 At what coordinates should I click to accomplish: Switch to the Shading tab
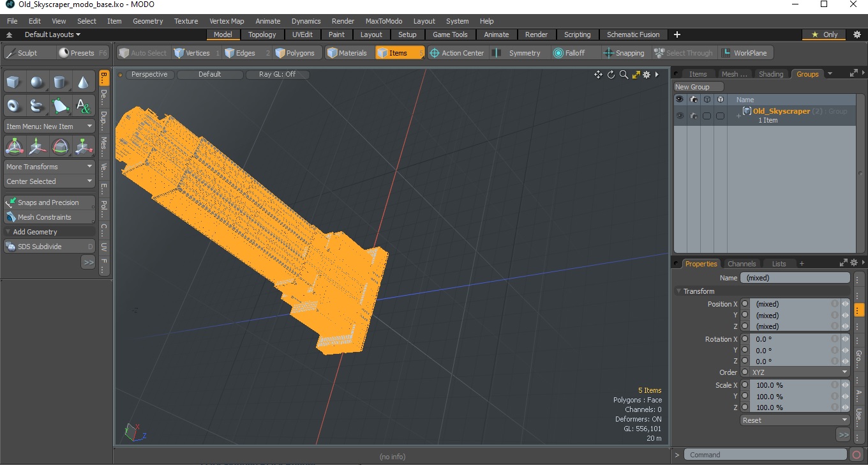click(770, 74)
